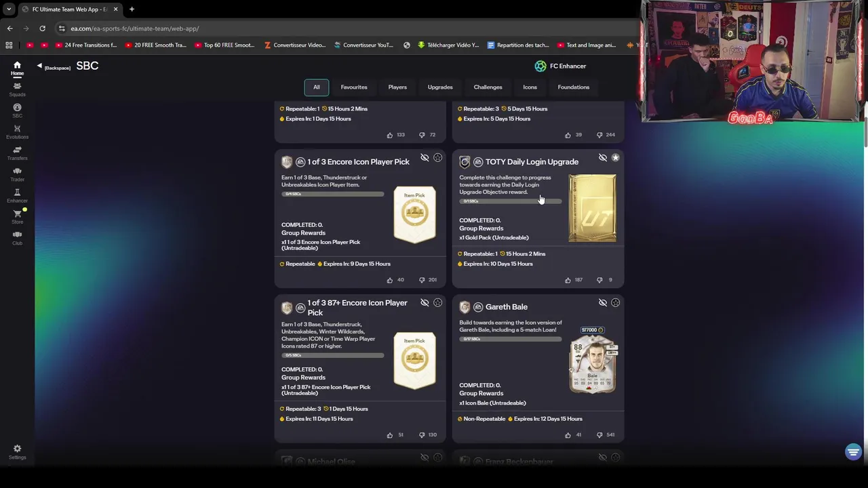The width and height of the screenshot is (868, 488).
Task: Open Transfers in the sidebar
Action: click(17, 153)
